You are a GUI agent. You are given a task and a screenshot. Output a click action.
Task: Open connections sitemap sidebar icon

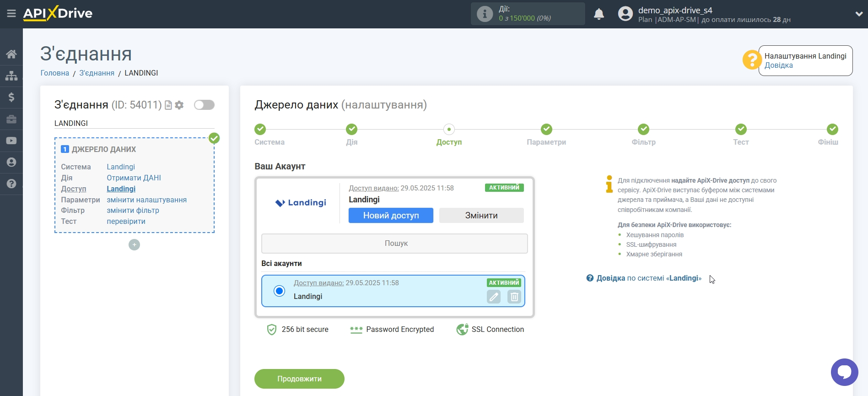[x=11, y=76]
